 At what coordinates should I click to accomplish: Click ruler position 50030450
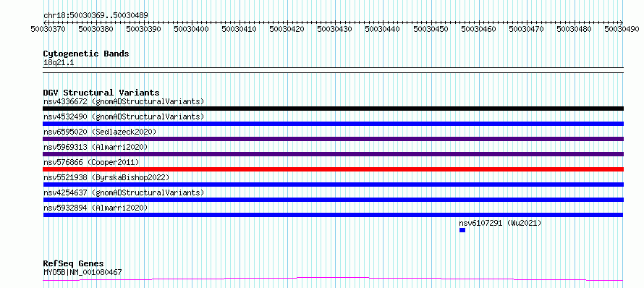tap(431, 29)
